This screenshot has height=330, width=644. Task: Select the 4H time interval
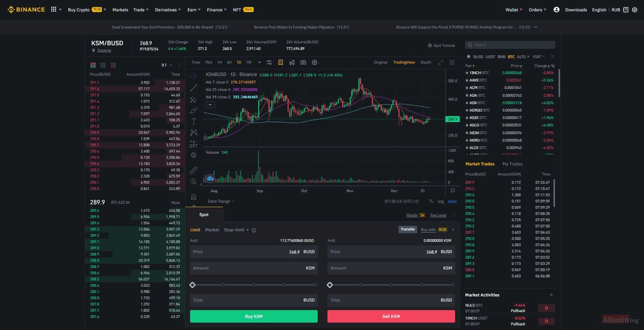(x=229, y=62)
